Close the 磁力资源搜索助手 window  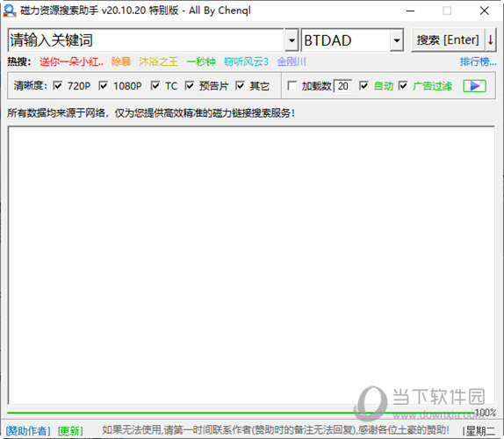[x=485, y=11]
